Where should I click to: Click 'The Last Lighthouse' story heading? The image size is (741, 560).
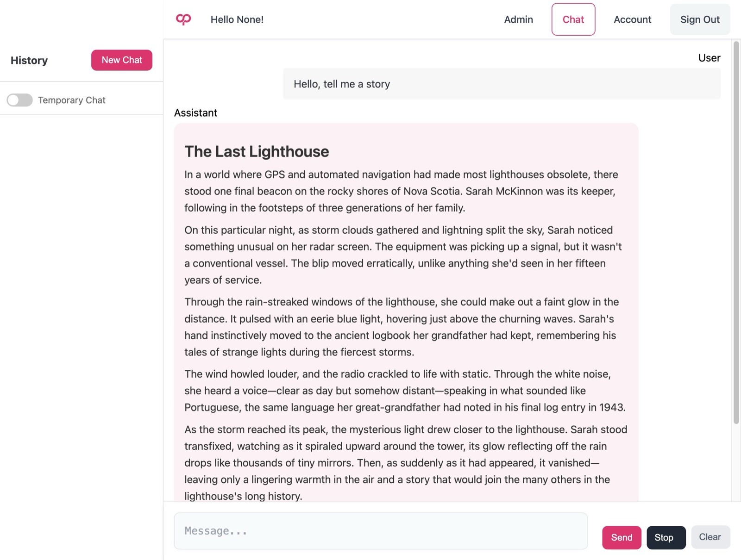(x=257, y=151)
